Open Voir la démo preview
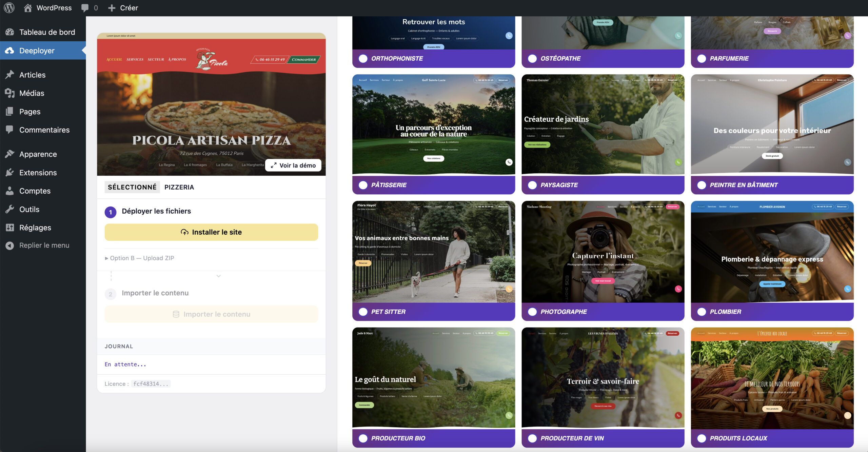 pyautogui.click(x=293, y=165)
